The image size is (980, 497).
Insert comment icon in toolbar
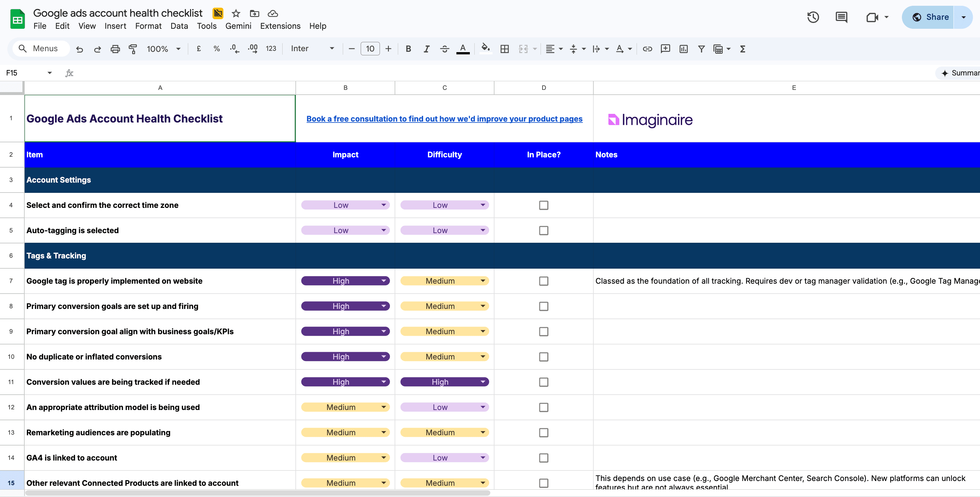click(x=665, y=49)
